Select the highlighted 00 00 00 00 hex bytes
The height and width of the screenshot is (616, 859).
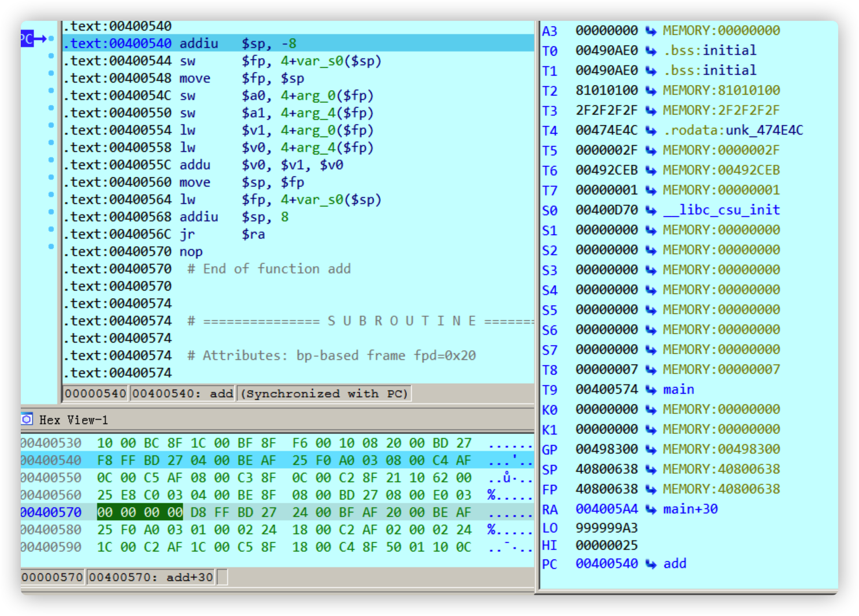pos(140,513)
